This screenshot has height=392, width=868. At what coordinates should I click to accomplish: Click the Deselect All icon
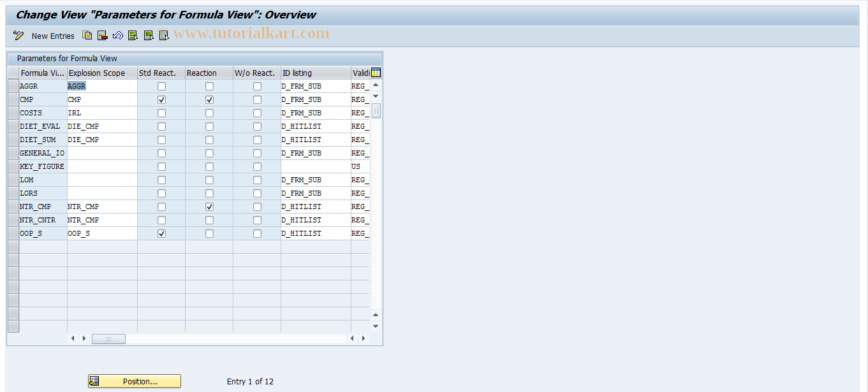[164, 36]
